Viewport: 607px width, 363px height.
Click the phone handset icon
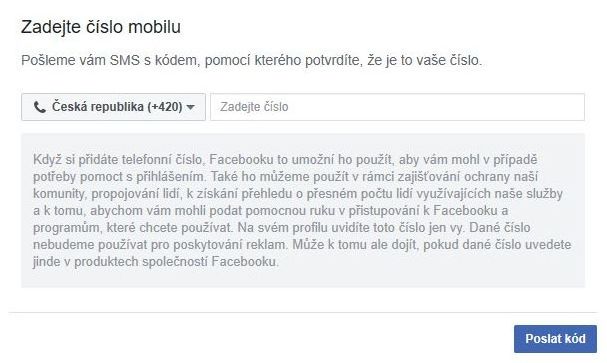[x=39, y=107]
